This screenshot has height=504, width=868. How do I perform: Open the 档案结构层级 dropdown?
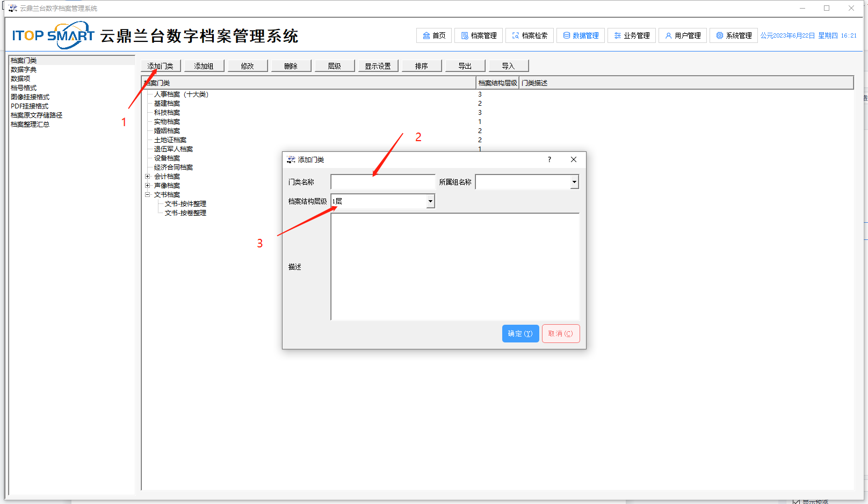pos(430,201)
